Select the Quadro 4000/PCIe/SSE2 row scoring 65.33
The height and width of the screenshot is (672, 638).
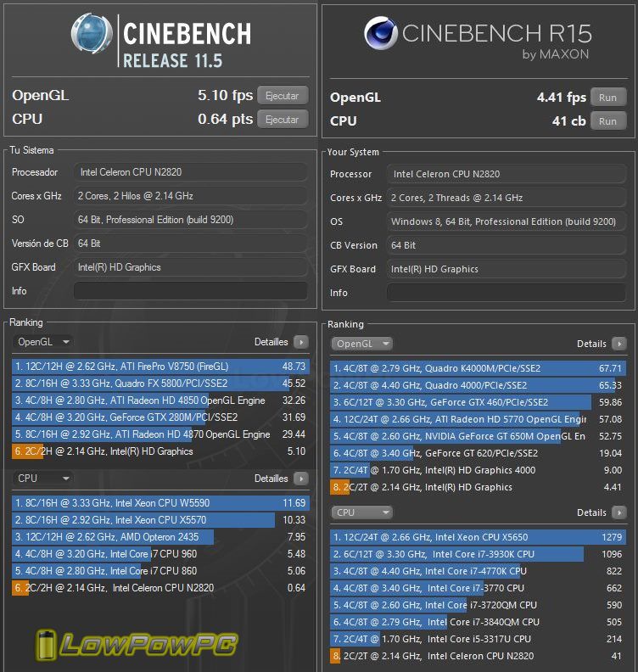point(478,385)
